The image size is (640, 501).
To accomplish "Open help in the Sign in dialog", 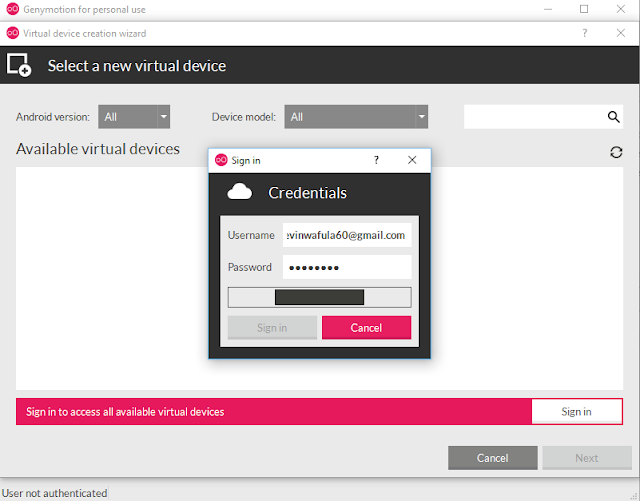I will click(376, 160).
